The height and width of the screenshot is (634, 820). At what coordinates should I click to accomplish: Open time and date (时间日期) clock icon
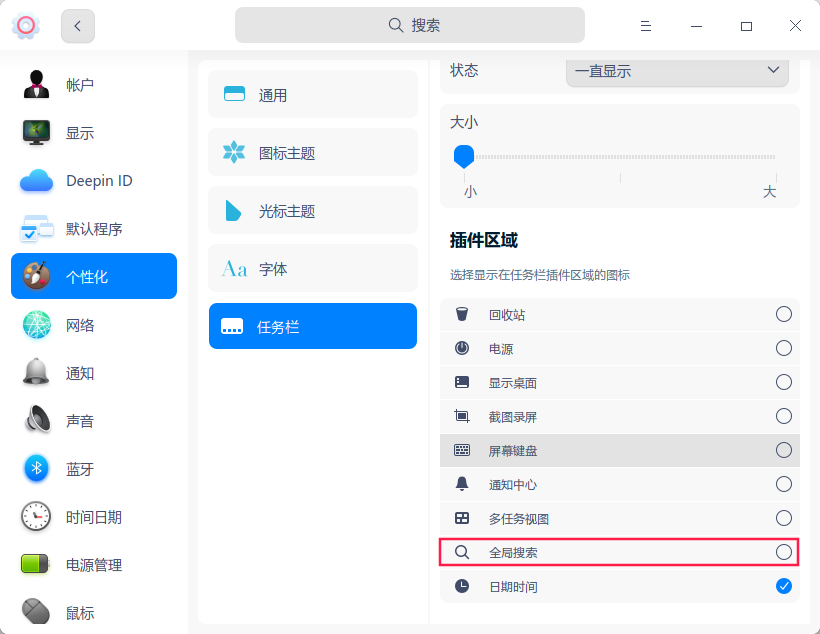click(x=36, y=517)
